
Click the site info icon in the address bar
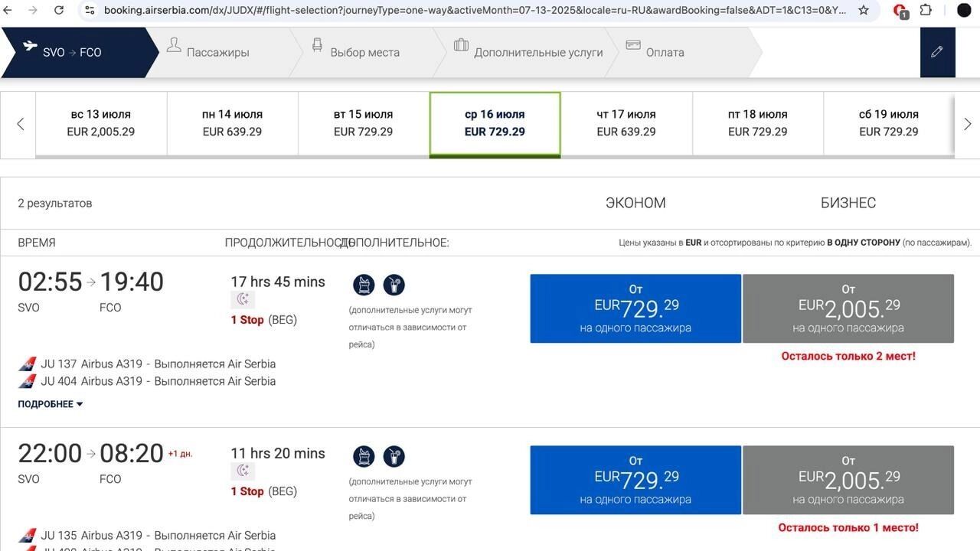tap(90, 10)
